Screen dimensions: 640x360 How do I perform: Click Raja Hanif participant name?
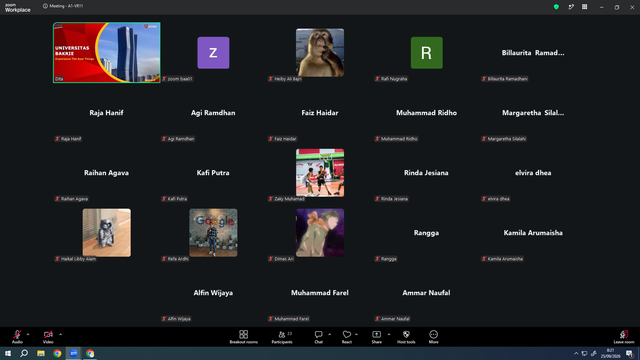(106, 113)
